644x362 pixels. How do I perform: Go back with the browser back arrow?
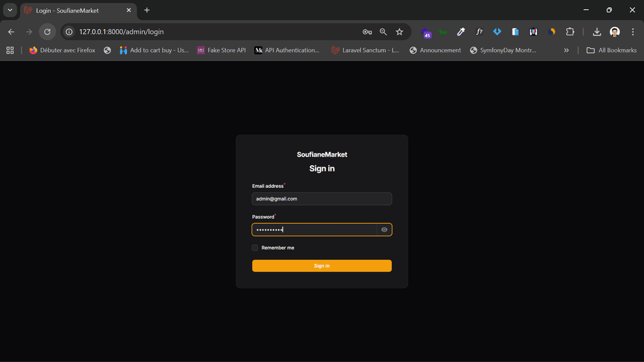pyautogui.click(x=11, y=31)
